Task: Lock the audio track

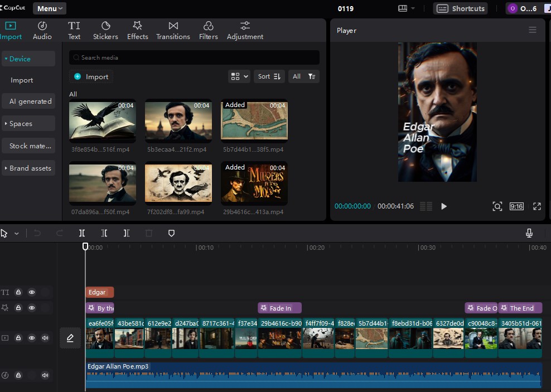Action: pyautogui.click(x=18, y=375)
